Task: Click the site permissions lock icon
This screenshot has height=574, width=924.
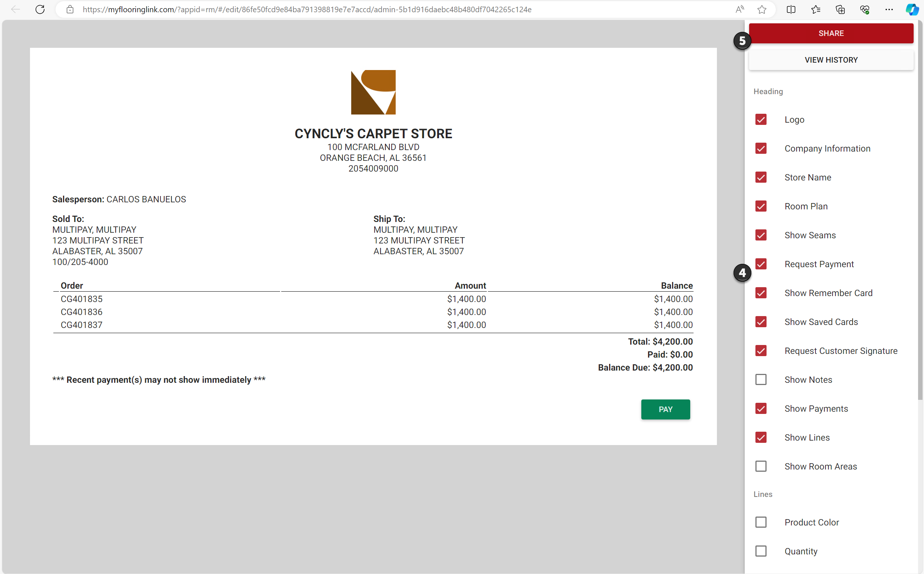Action: [x=70, y=10]
